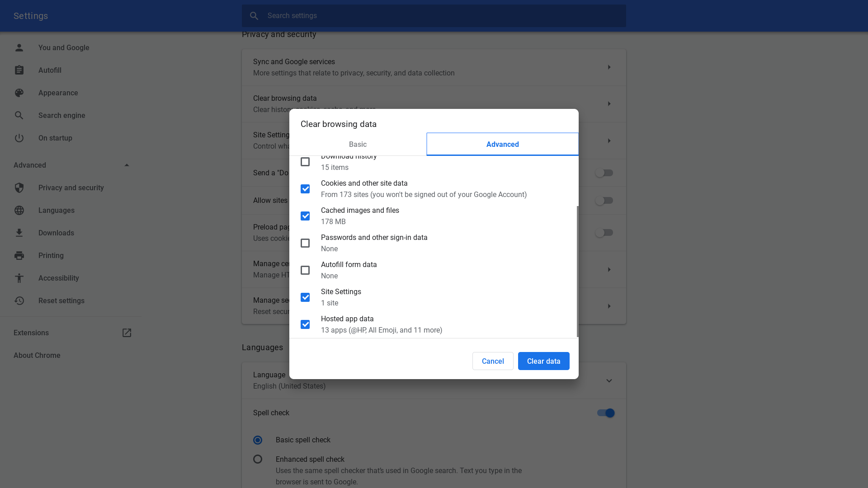Image resolution: width=868 pixels, height=488 pixels.
Task: Click the Downloads arrow icon
Action: pyautogui.click(x=19, y=233)
